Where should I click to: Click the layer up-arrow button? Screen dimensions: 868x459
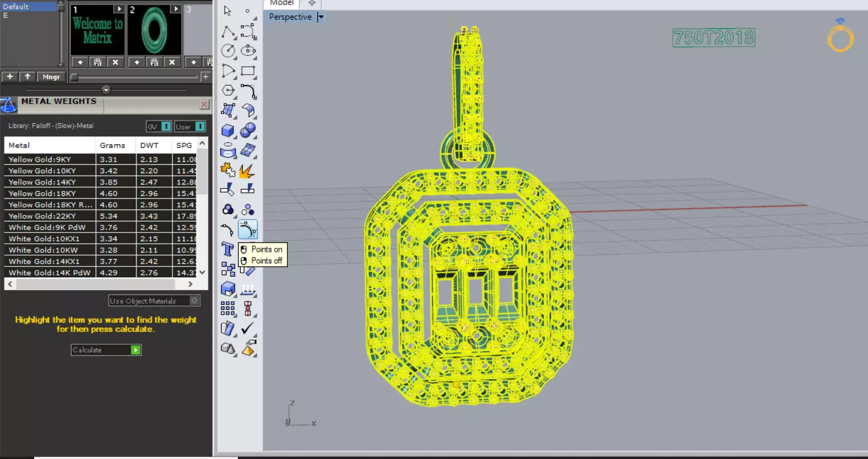coord(27,77)
